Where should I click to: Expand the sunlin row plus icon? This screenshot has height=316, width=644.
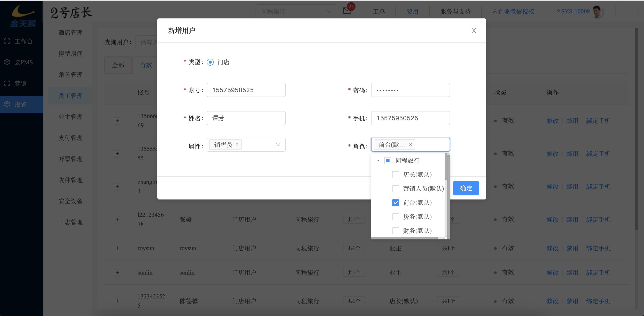click(x=117, y=273)
